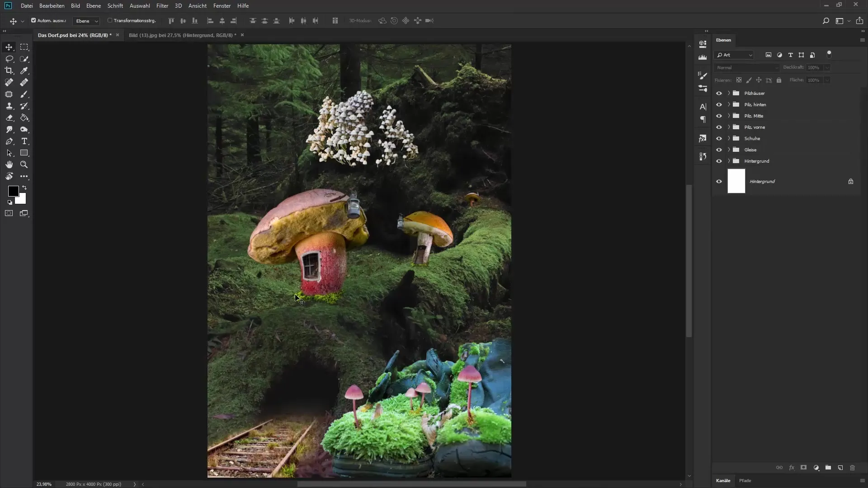868x488 pixels.
Task: Click the share icon in options bar
Action: coord(859,21)
